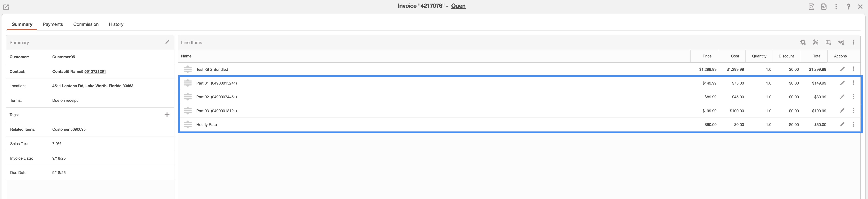Click the PDF export icon

(823, 7)
